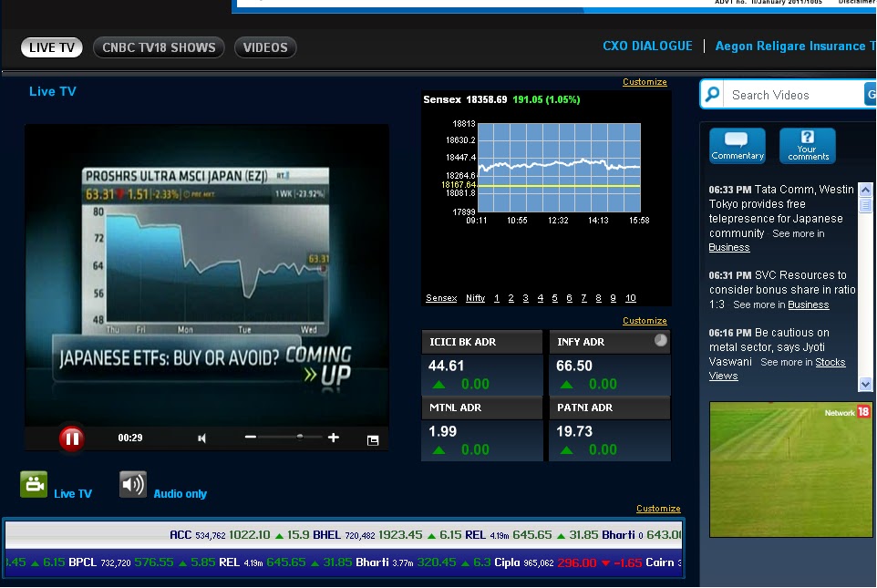Click the Audio only speaker icon
The width and height of the screenshot is (877, 588).
point(133,484)
